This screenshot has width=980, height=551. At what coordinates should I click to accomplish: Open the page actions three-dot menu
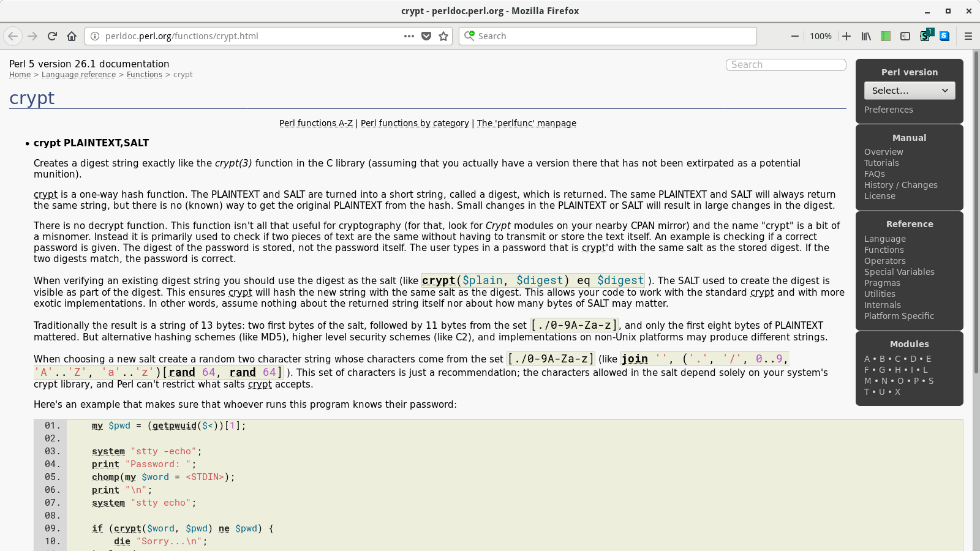point(409,36)
